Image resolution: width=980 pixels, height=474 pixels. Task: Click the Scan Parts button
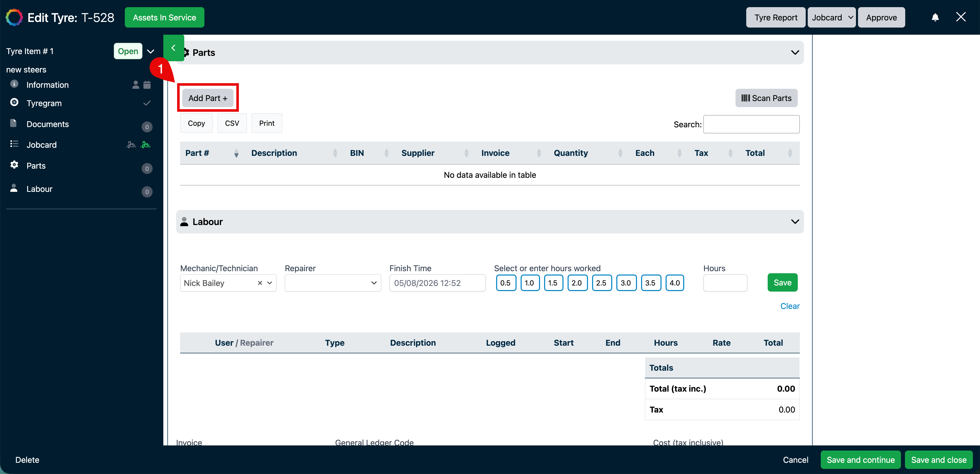pyautogui.click(x=766, y=98)
